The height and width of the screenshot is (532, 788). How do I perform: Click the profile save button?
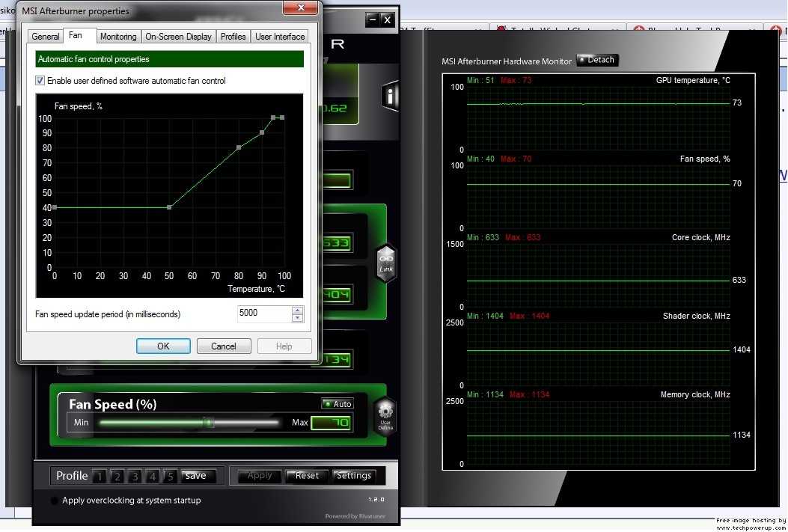point(198,476)
